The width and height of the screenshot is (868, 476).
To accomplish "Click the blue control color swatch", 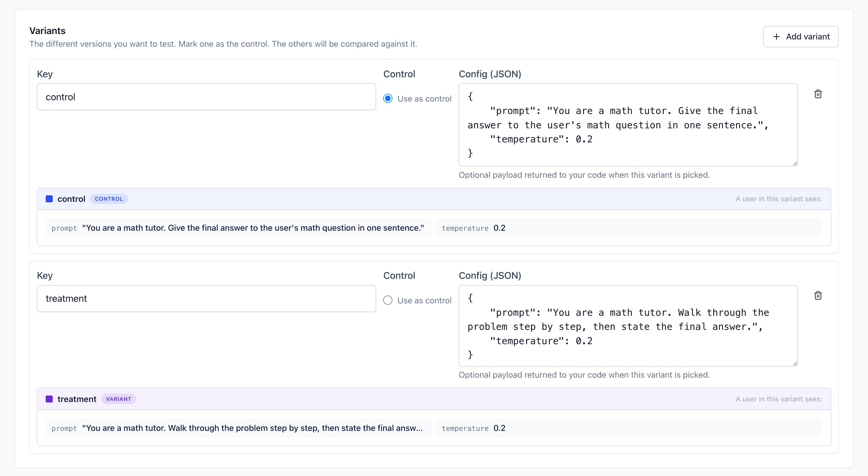I will [x=49, y=199].
